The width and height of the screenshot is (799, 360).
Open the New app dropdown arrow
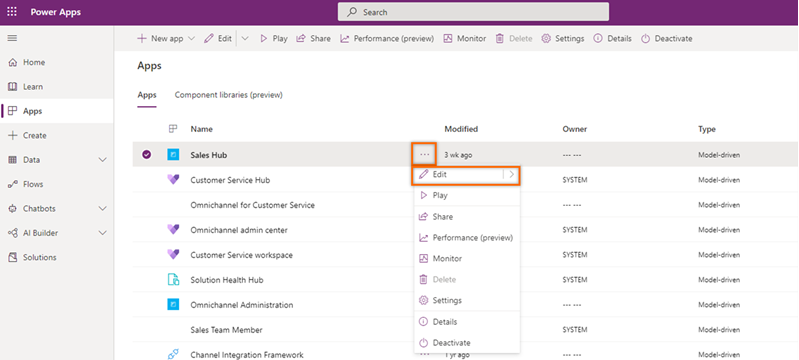tap(192, 38)
